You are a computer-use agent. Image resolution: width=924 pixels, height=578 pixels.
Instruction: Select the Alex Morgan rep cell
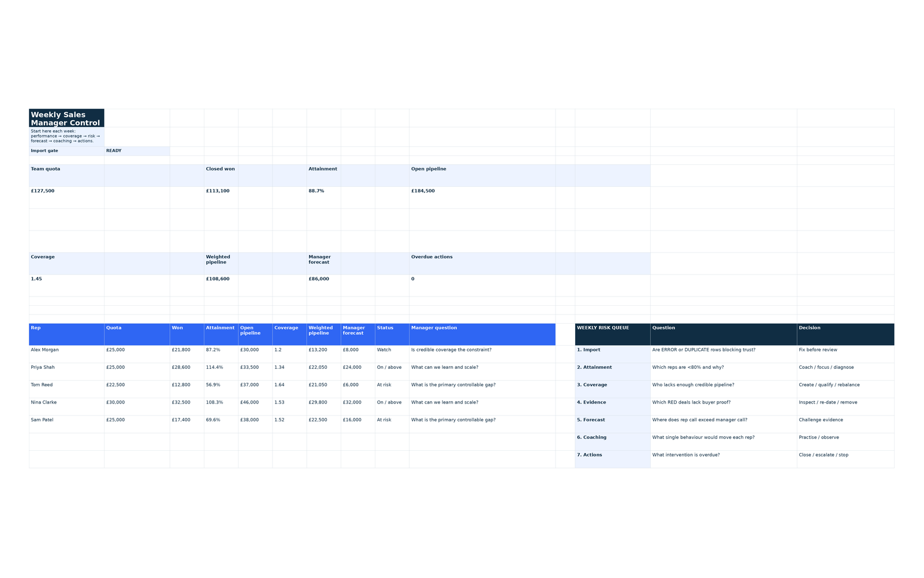click(x=66, y=354)
